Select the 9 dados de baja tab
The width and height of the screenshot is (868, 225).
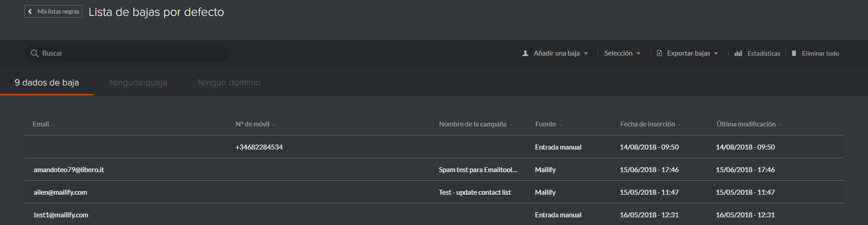47,82
